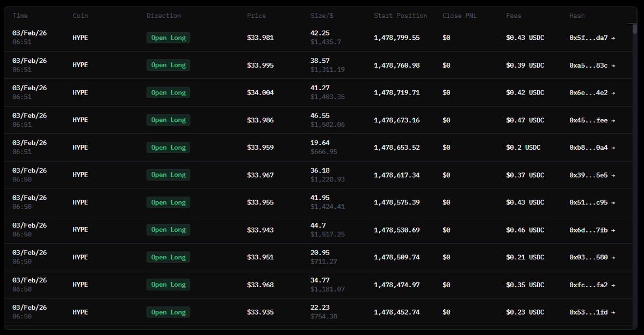Click the Size/$ column header
The image size is (644, 335).
point(321,16)
